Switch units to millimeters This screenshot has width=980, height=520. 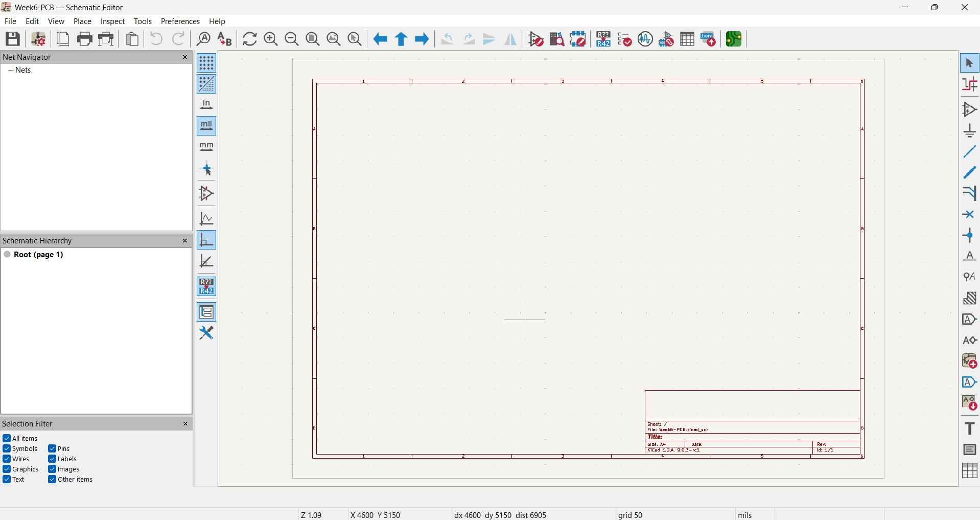206,147
